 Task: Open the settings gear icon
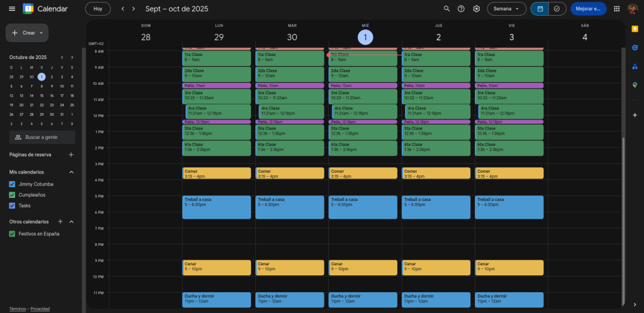click(x=477, y=9)
